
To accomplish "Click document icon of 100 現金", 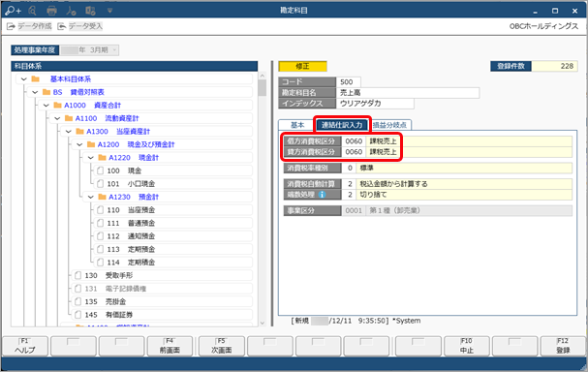I will (100, 170).
